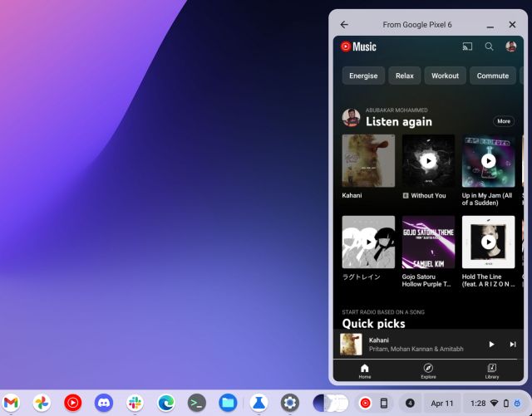Click YouTube Music media control tray icon
This screenshot has width=532, height=416.
coord(365,403)
